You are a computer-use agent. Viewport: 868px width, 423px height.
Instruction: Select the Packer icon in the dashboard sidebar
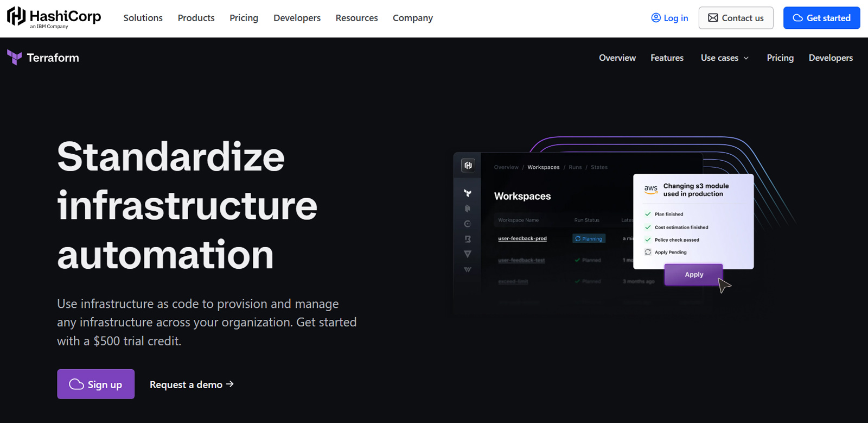click(x=468, y=209)
